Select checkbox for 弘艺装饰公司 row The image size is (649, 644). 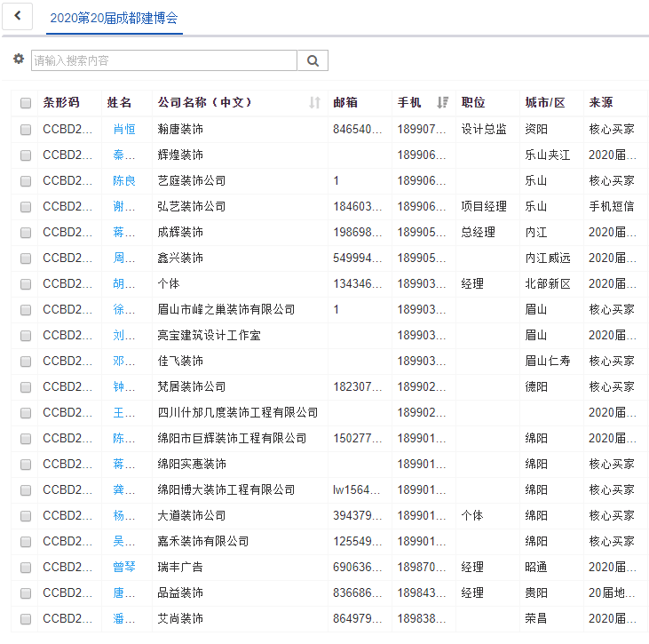[26, 207]
